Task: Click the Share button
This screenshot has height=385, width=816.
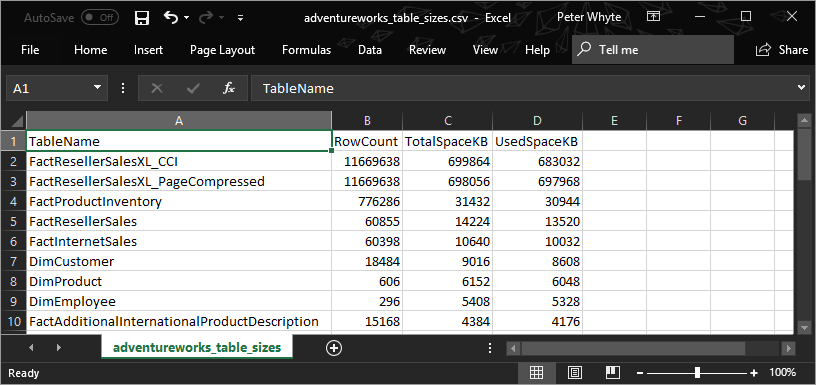Action: pos(782,50)
